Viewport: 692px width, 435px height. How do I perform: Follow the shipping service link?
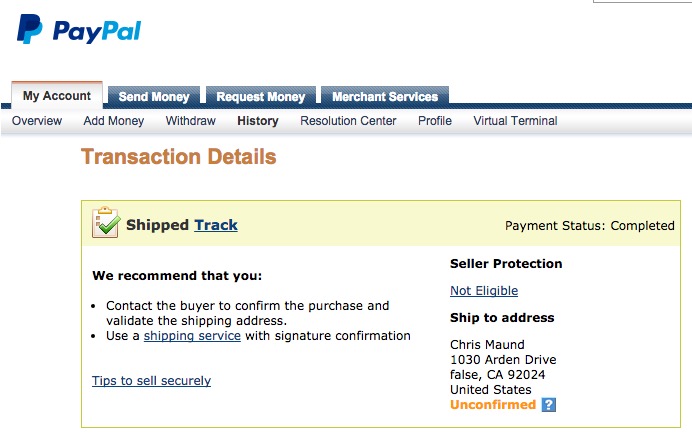click(x=192, y=336)
